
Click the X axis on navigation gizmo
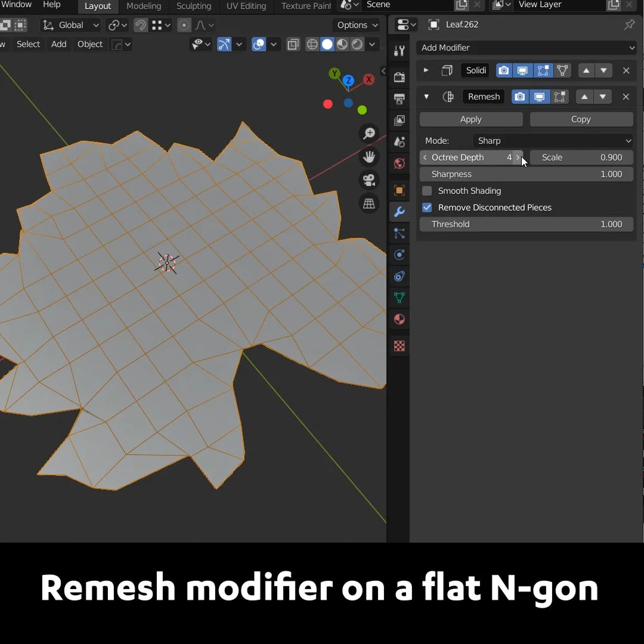369,79
